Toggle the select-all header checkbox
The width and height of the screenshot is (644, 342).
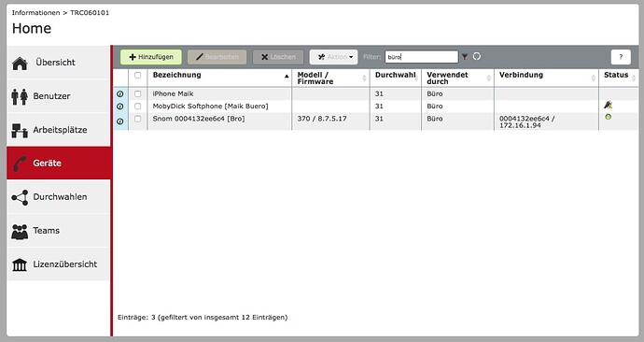(x=137, y=76)
